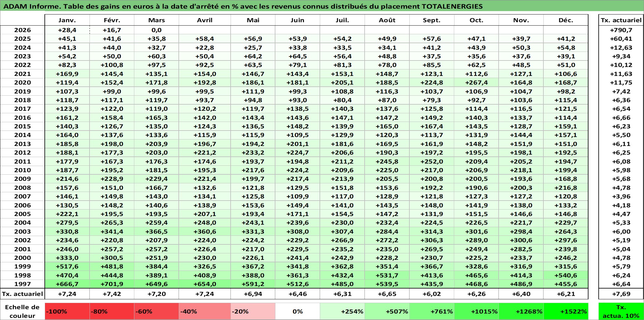Click the 'Avril' column header
This screenshot has height=320, width=644.
205,20
